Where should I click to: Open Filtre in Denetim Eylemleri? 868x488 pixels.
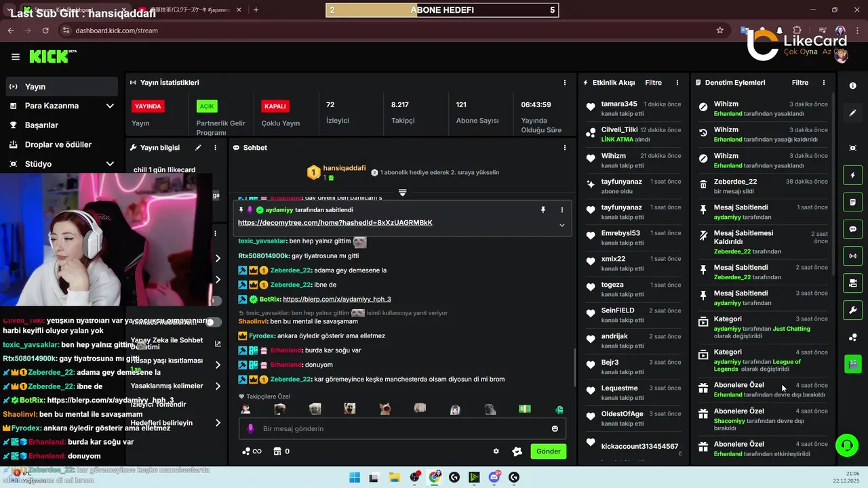[800, 83]
